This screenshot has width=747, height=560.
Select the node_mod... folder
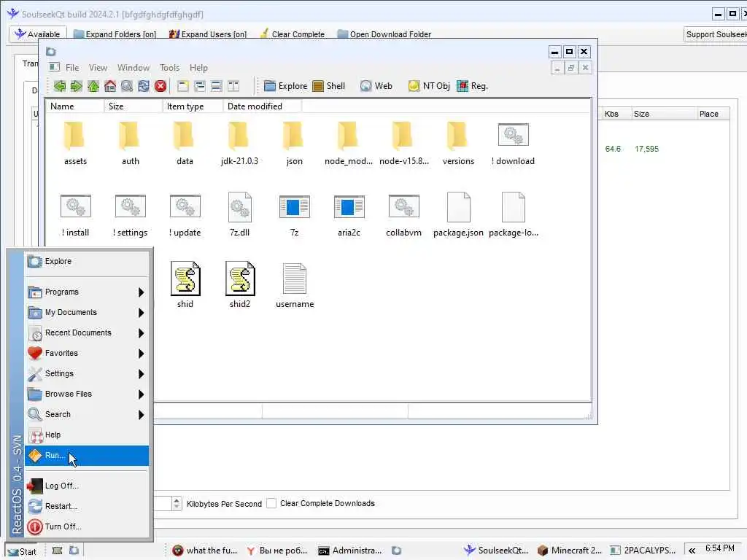(x=349, y=143)
